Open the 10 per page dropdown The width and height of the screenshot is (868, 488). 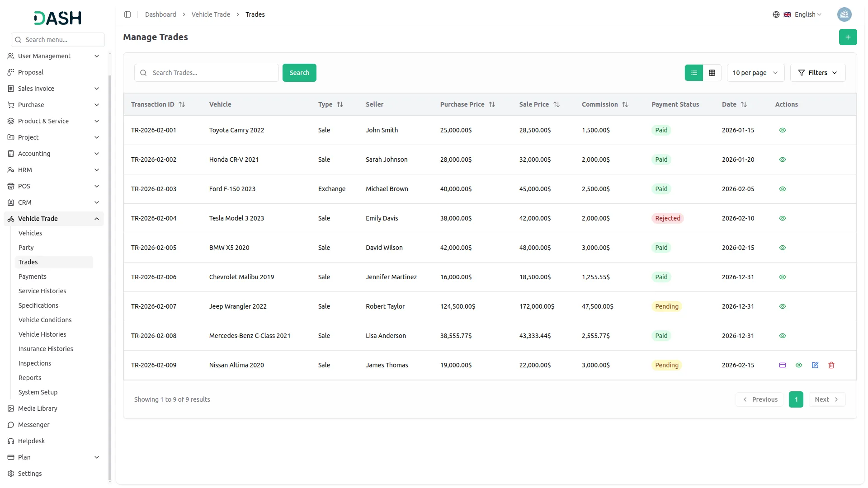(x=755, y=73)
